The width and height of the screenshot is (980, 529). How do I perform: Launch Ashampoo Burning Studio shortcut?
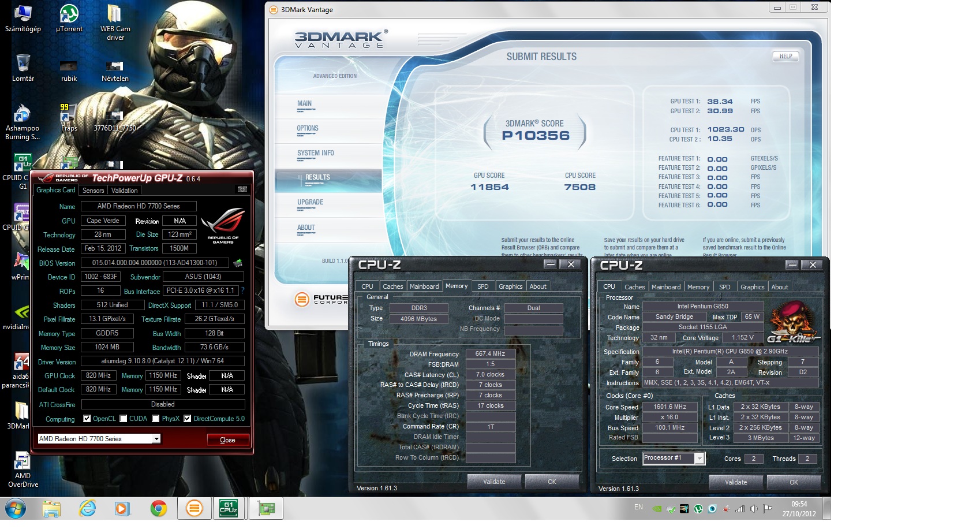(x=23, y=122)
